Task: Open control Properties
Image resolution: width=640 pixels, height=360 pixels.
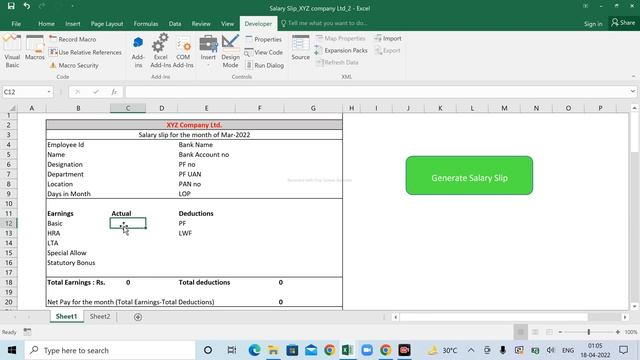Action: tap(264, 39)
